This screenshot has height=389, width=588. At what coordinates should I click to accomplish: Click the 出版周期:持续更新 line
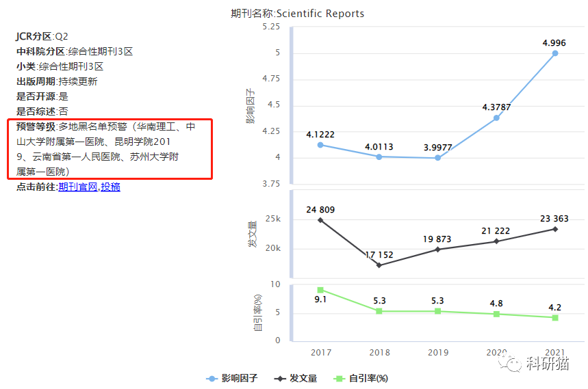[57, 81]
